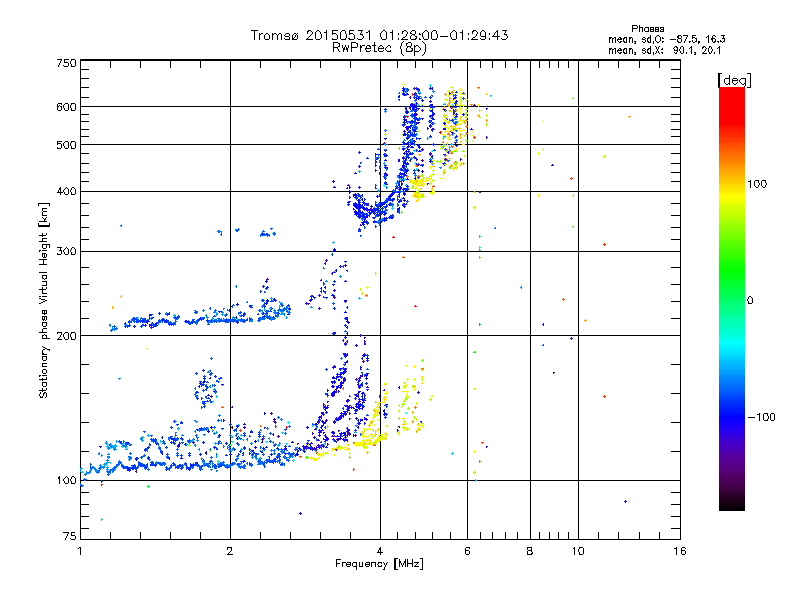800x600 pixels.
Task: Click the green region of the colorbar
Action: point(732,270)
